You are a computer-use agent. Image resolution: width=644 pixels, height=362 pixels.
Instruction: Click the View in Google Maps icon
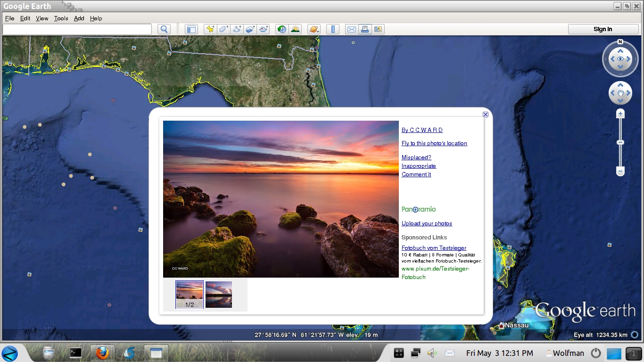[x=378, y=29]
